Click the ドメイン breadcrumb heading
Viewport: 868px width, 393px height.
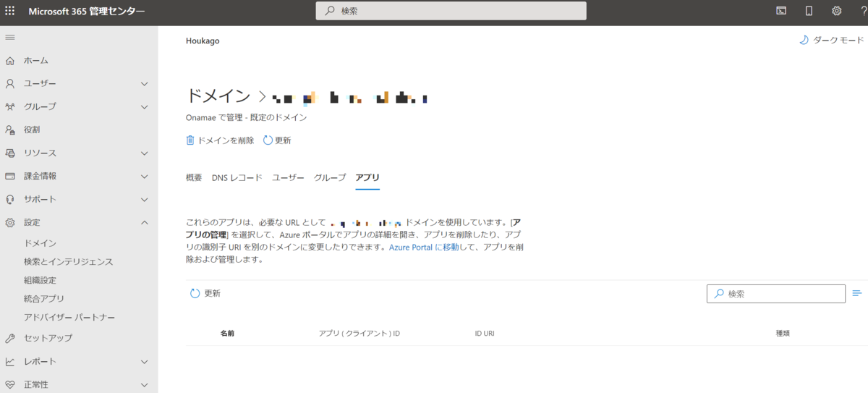tap(218, 96)
